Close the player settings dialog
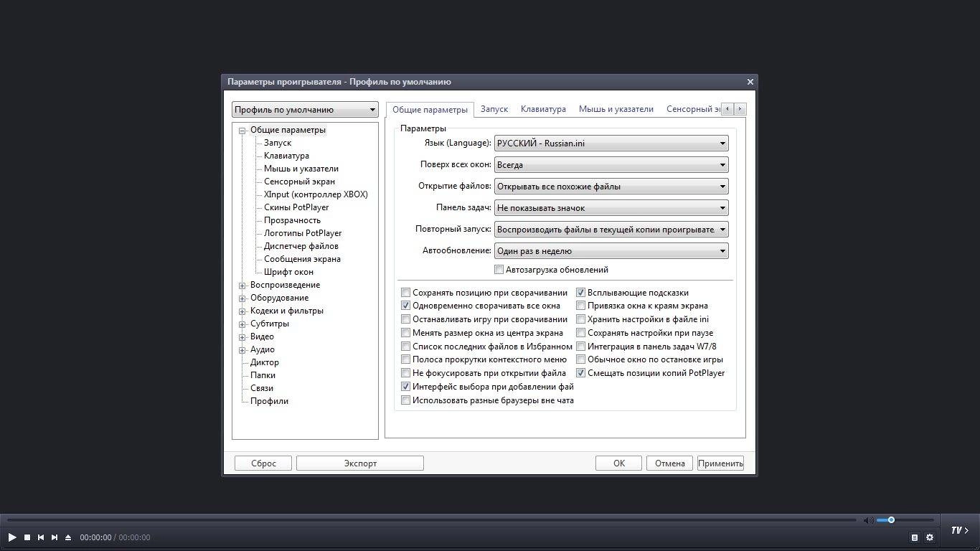This screenshot has width=980, height=551. point(750,82)
